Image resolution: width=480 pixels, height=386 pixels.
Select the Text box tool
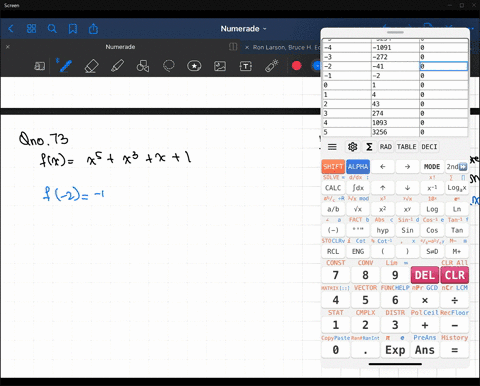tap(246, 66)
